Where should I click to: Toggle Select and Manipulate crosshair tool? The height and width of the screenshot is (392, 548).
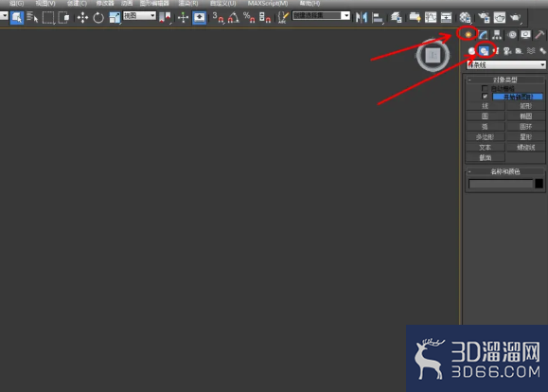183,17
